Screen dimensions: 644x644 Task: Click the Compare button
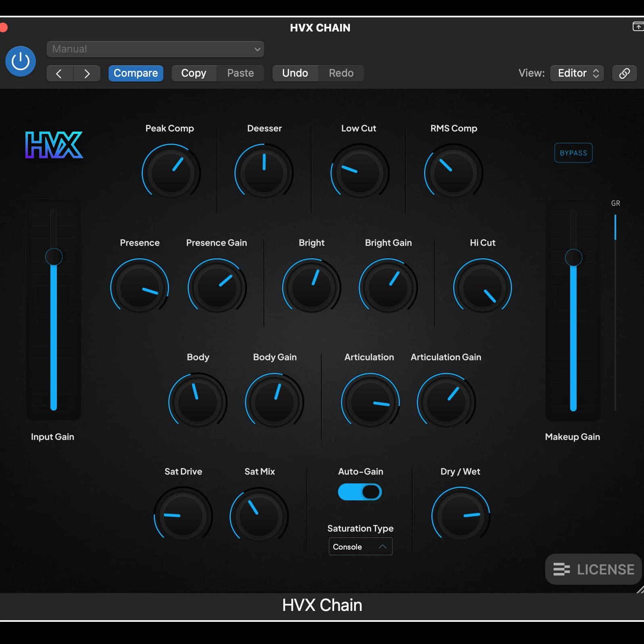pyautogui.click(x=136, y=73)
